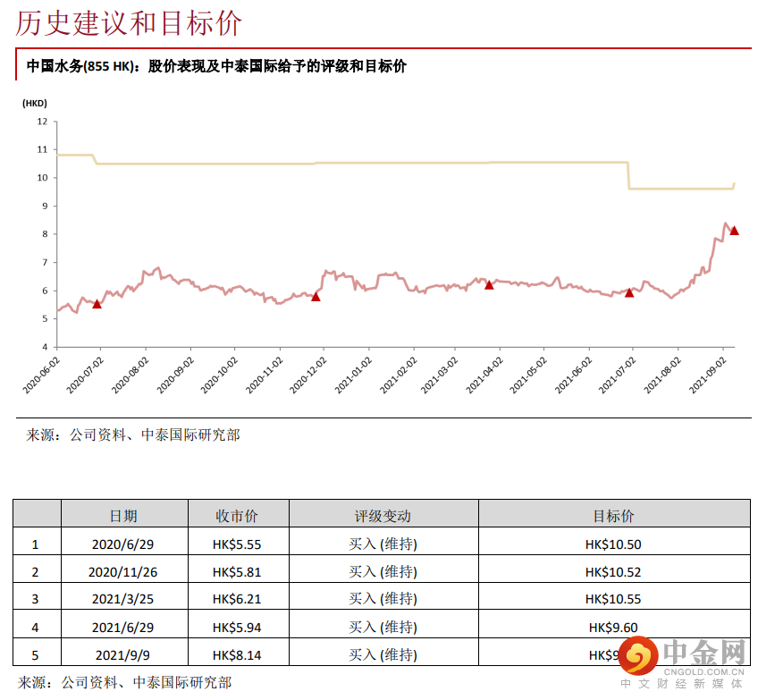Click the y-axis value 10

coord(43,177)
